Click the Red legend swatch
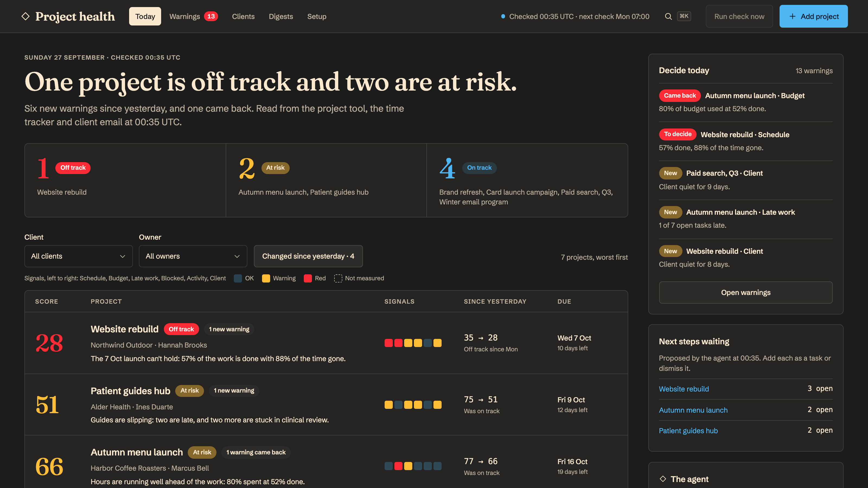868x488 pixels. (x=308, y=278)
